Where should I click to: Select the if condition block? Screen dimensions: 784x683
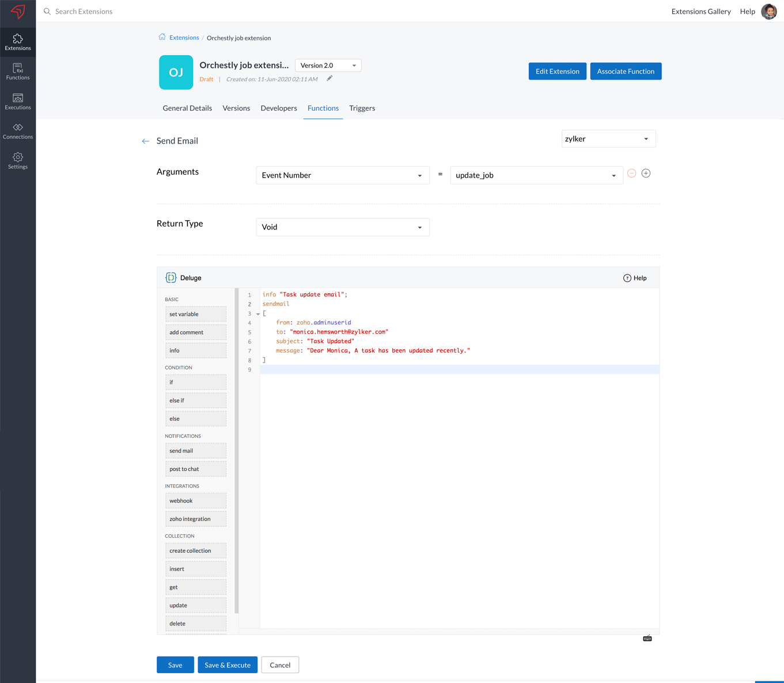tap(196, 382)
